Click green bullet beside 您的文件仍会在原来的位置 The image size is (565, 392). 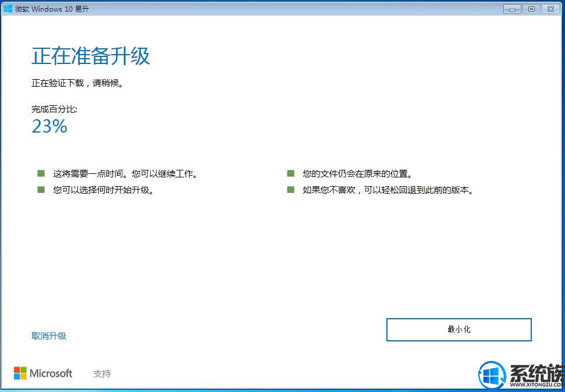(291, 174)
